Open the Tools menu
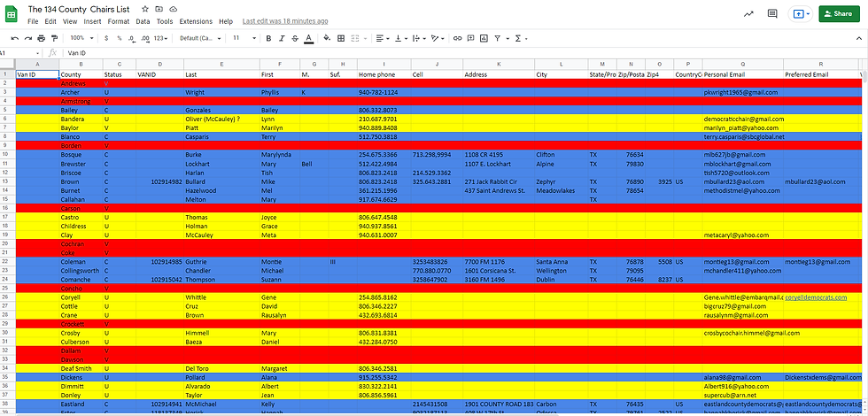This screenshot has width=868, height=416. [x=165, y=21]
